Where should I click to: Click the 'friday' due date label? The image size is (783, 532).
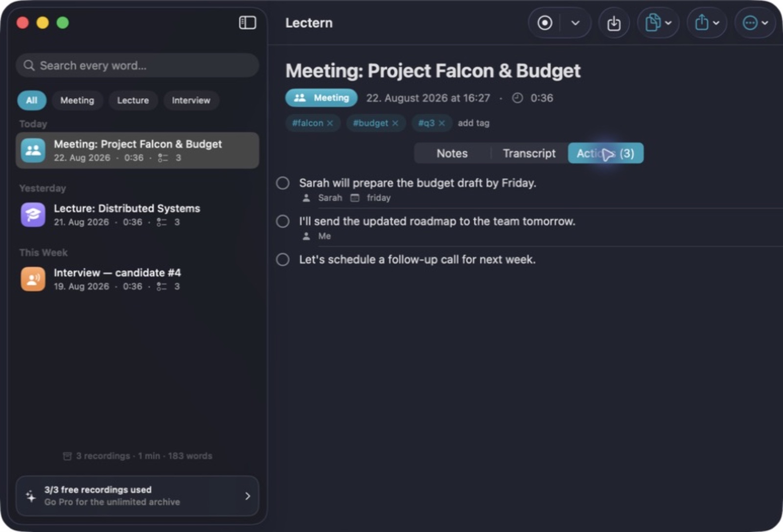[x=379, y=198]
